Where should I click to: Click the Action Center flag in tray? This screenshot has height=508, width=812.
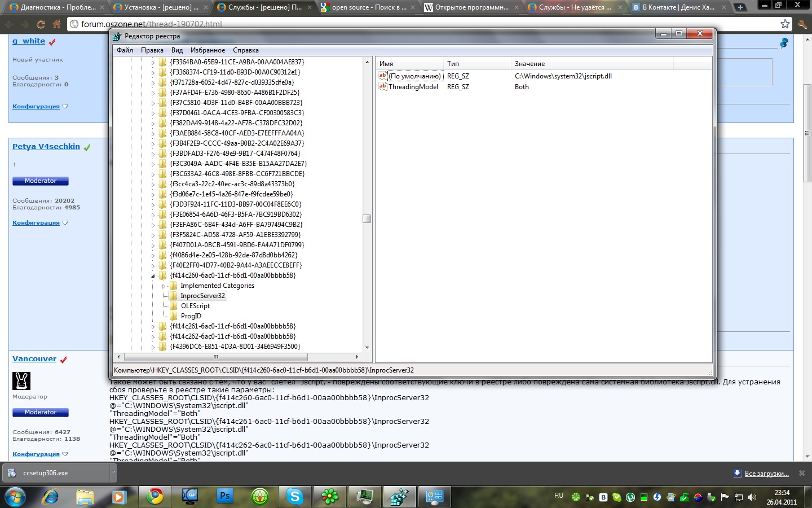pos(725,497)
